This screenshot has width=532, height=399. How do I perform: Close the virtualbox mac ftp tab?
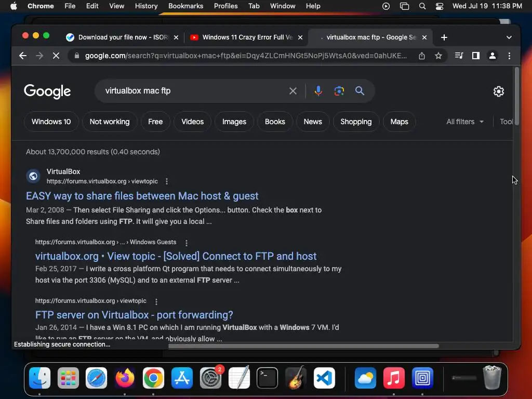coord(424,37)
